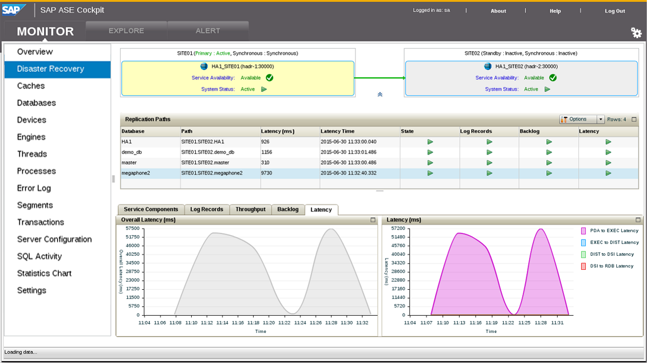Image resolution: width=647 pixels, height=363 pixels.
Task: Click SITE01 System Status active arrow icon
Action: pos(264,89)
